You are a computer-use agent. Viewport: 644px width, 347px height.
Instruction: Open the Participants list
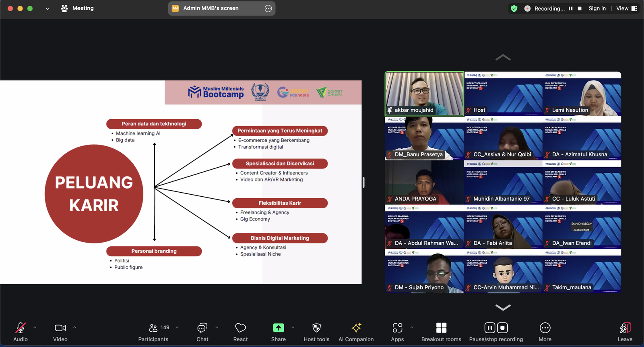(x=153, y=332)
